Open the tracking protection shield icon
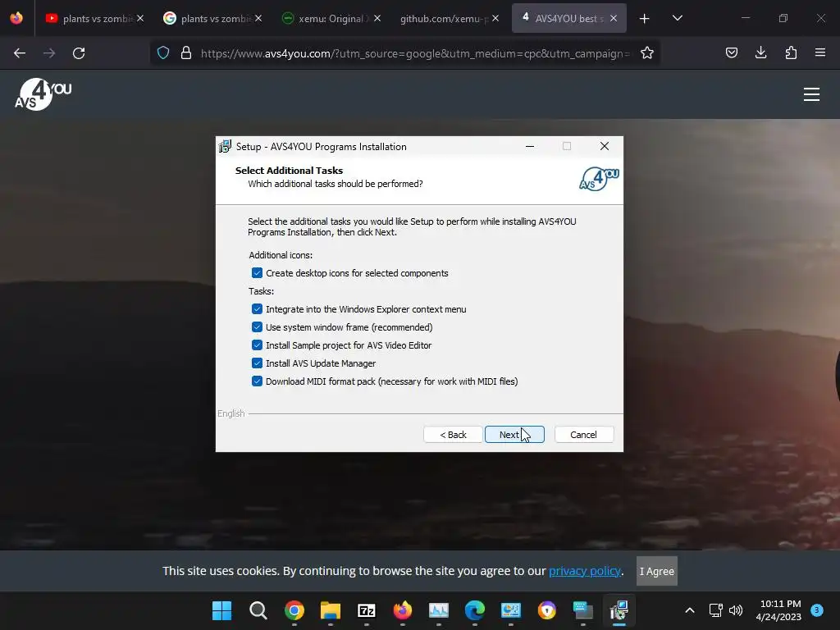Image resolution: width=840 pixels, height=630 pixels. [163, 53]
